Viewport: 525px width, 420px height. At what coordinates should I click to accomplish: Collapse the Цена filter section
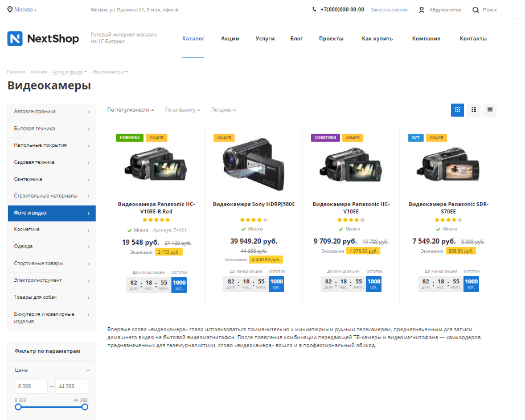tap(88, 370)
